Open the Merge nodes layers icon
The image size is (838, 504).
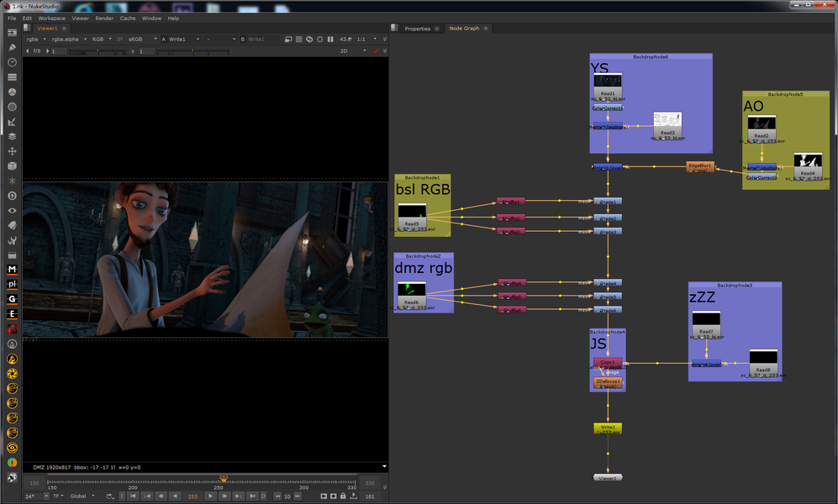tap(12, 136)
